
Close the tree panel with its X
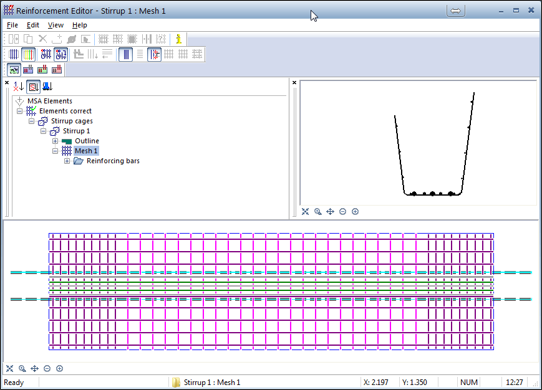pyautogui.click(x=7, y=83)
